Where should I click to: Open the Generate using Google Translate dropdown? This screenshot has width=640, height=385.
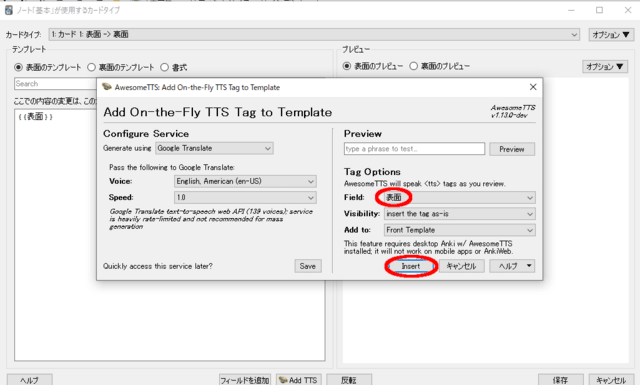[x=214, y=148]
